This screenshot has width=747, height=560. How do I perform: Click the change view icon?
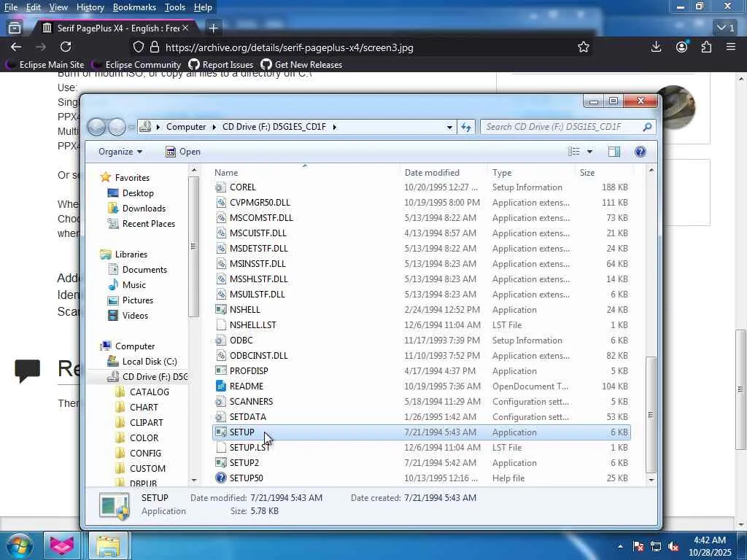pyautogui.click(x=574, y=152)
